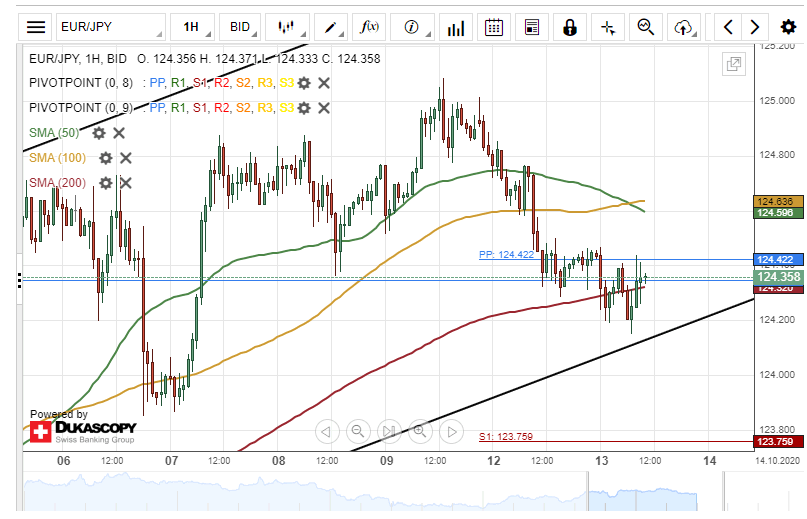
Task: Expand the BID price side dropdown
Action: click(241, 27)
